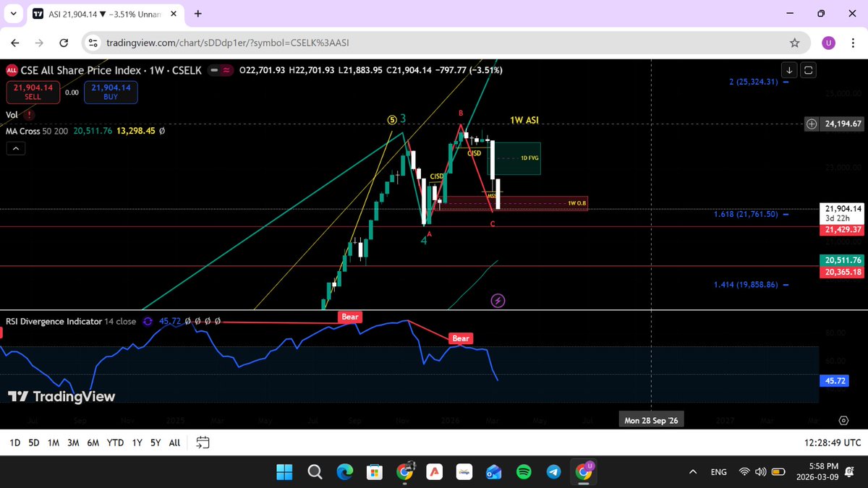The image size is (868, 488).
Task: Select the red 21,429.37 price level swatch
Action: (841, 230)
